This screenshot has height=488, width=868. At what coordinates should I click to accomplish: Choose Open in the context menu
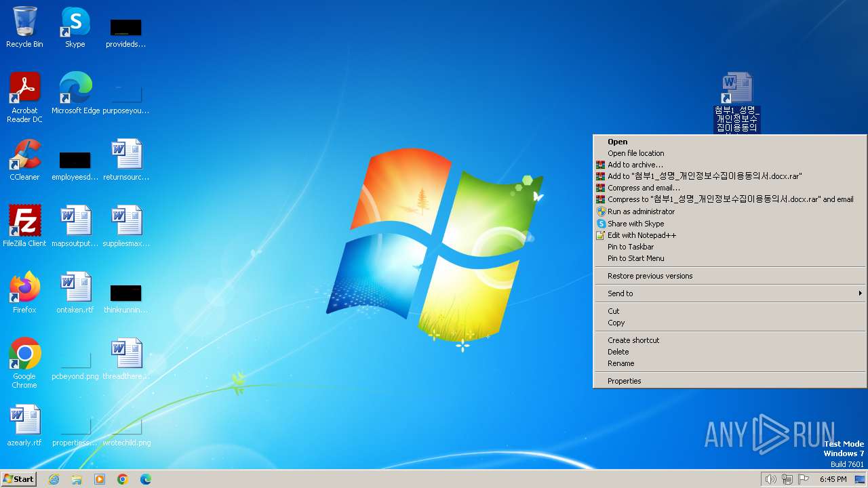(730, 142)
